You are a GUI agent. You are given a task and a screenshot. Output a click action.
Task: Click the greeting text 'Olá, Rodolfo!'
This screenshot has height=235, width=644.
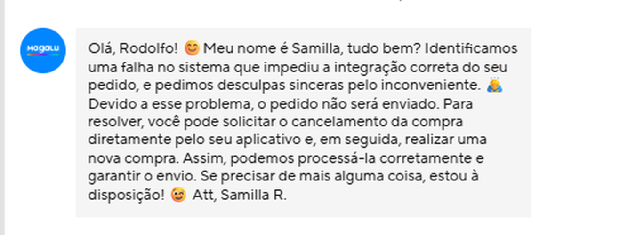[x=133, y=48]
